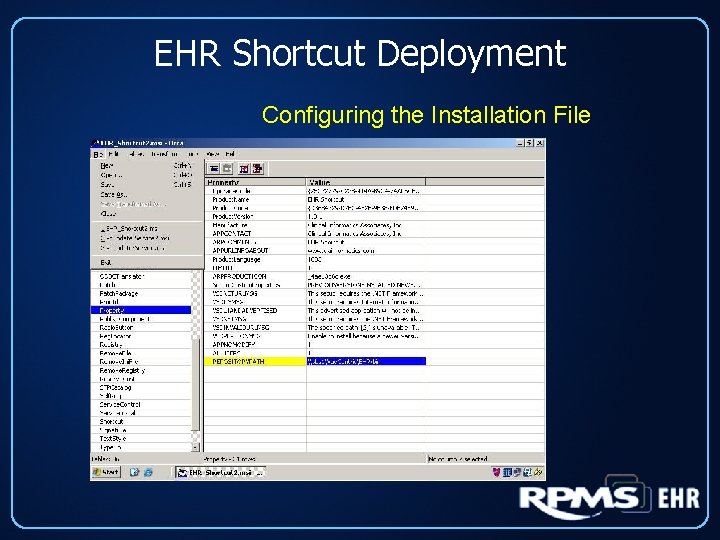Open the Help menu
Screen dimensions: 720x540
point(230,154)
